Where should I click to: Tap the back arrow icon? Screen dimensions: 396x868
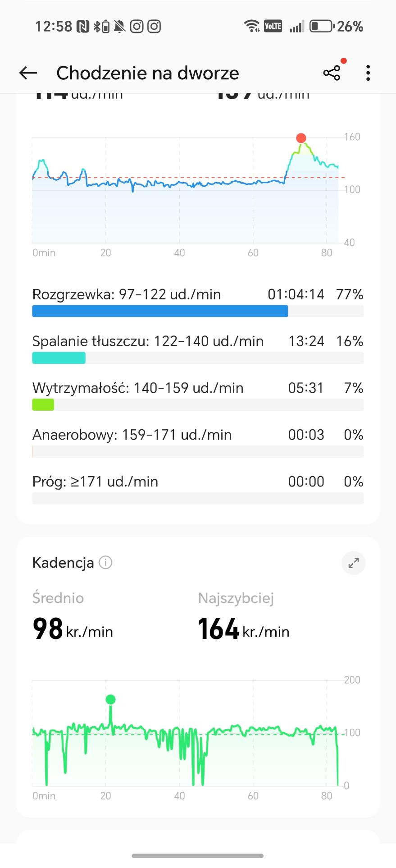28,73
